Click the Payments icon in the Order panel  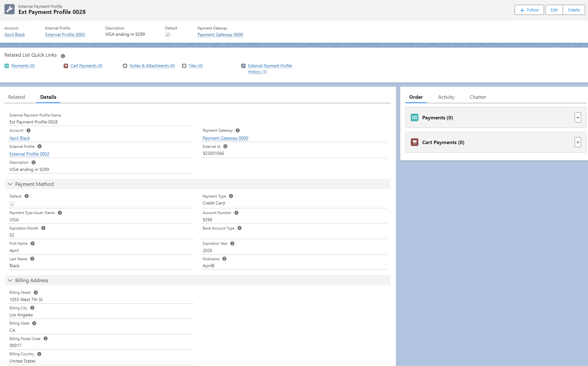414,117
